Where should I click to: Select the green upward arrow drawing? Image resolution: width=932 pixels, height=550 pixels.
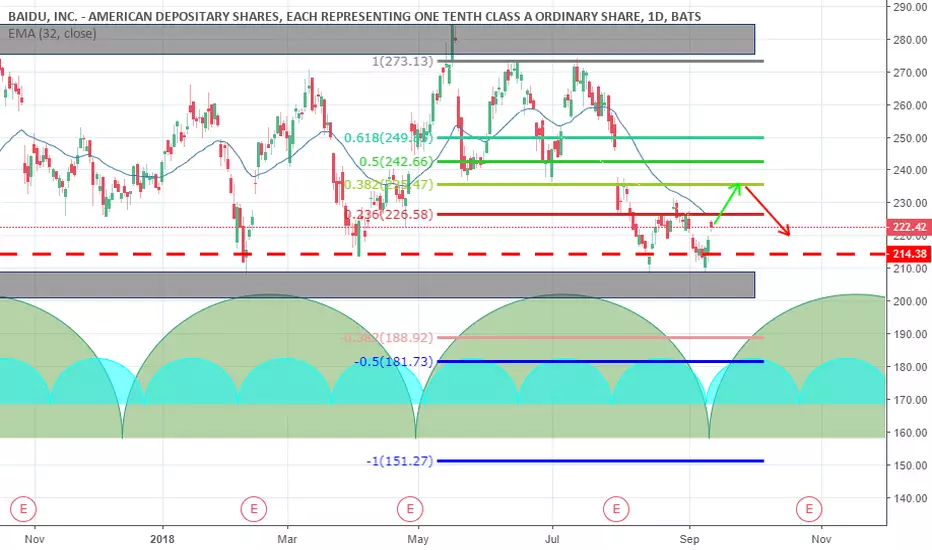pos(728,204)
